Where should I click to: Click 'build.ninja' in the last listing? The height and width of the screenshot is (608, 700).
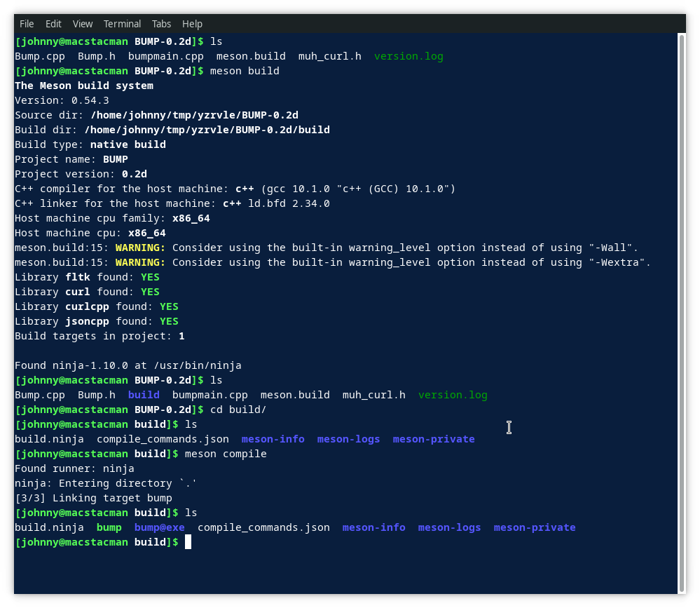[x=49, y=528]
